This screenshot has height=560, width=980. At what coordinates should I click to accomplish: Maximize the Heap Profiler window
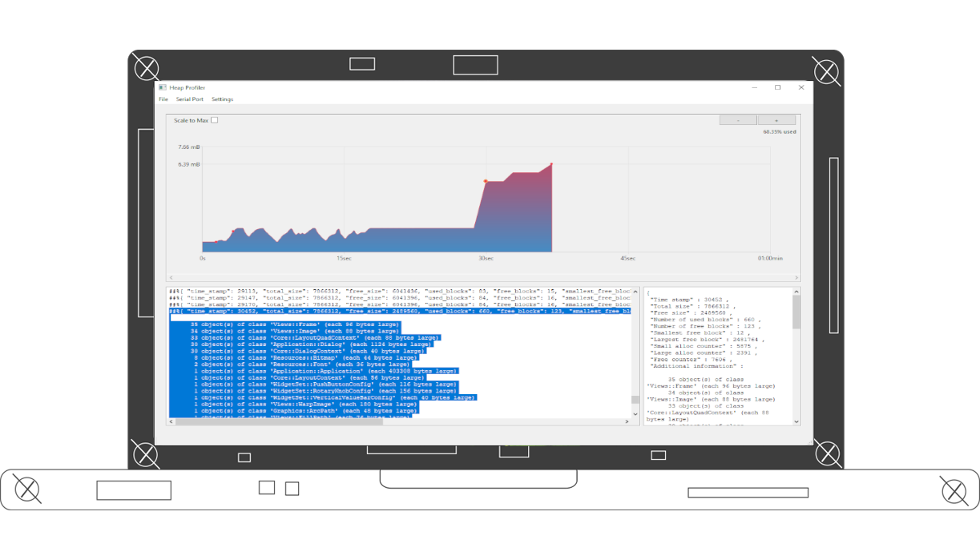[777, 87]
